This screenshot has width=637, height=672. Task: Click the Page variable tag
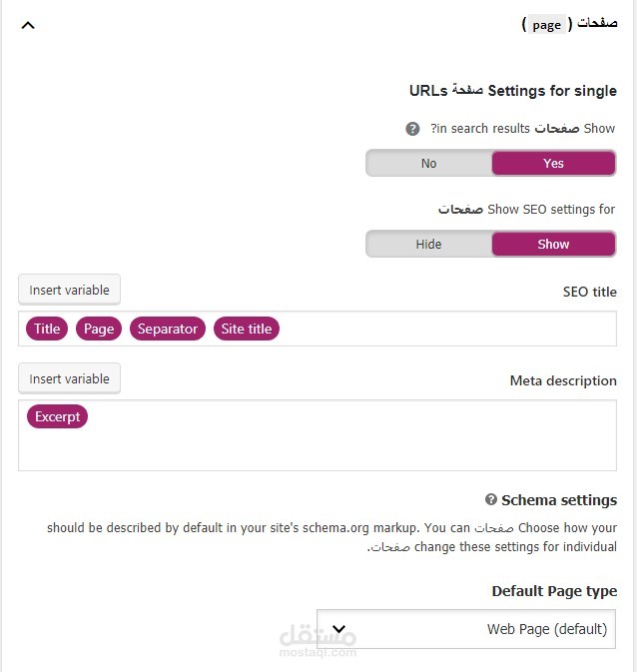tap(99, 329)
